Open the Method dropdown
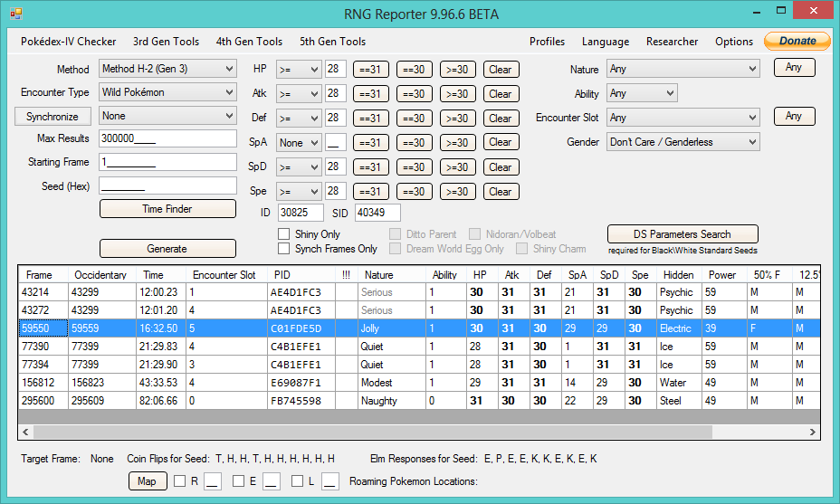 [x=167, y=69]
